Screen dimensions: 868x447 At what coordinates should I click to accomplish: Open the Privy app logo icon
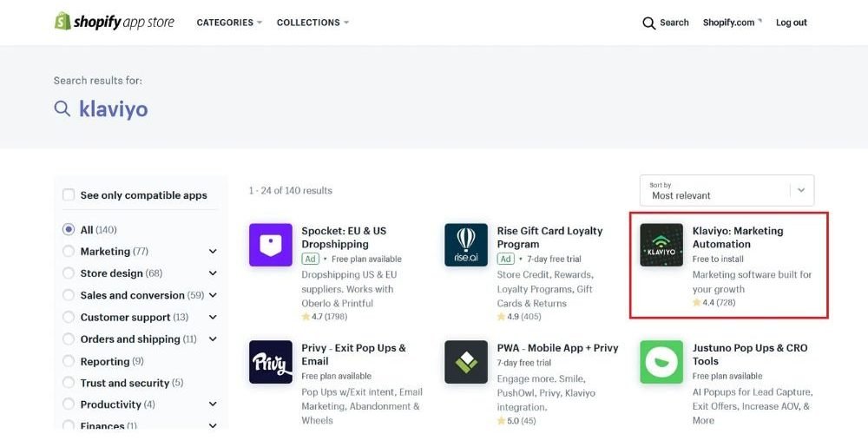tap(271, 362)
